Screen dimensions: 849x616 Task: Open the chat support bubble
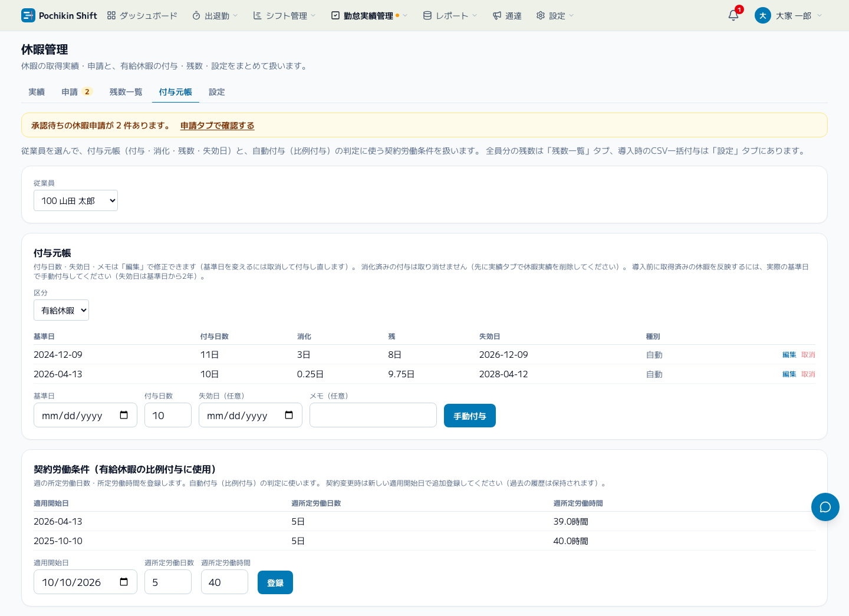(x=825, y=507)
